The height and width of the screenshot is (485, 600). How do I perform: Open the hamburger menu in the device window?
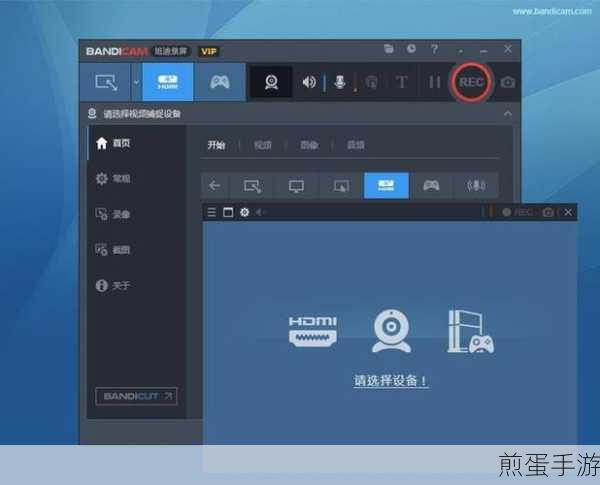coord(212,212)
